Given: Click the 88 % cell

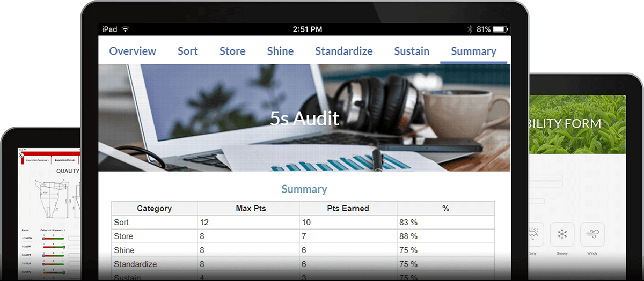Looking at the screenshot, I should (x=445, y=236).
